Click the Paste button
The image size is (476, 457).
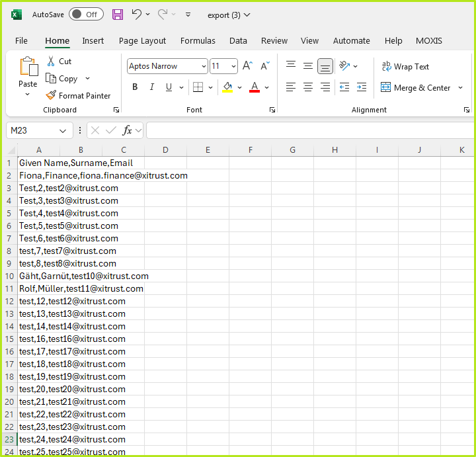(28, 71)
